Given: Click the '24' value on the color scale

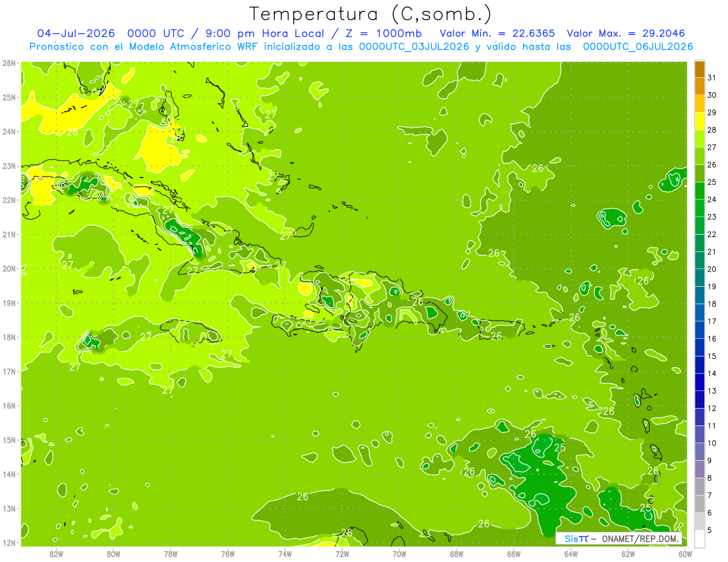Looking at the screenshot, I should [712, 199].
